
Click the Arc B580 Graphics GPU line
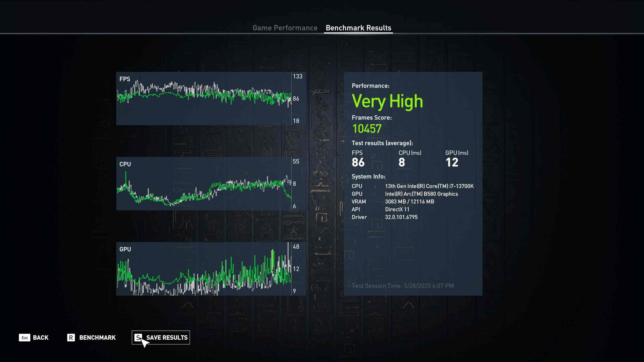click(421, 194)
